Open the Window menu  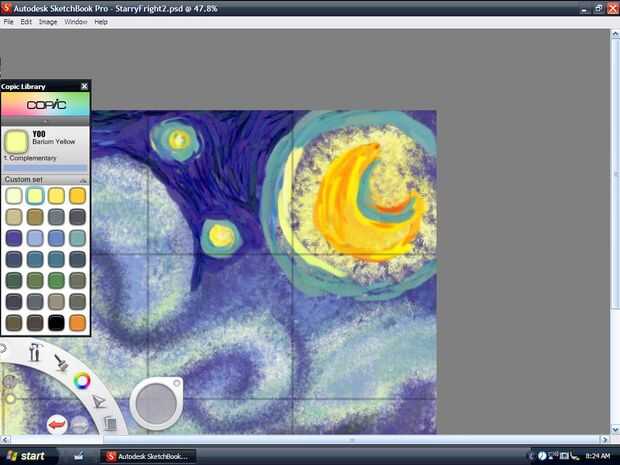pos(76,22)
